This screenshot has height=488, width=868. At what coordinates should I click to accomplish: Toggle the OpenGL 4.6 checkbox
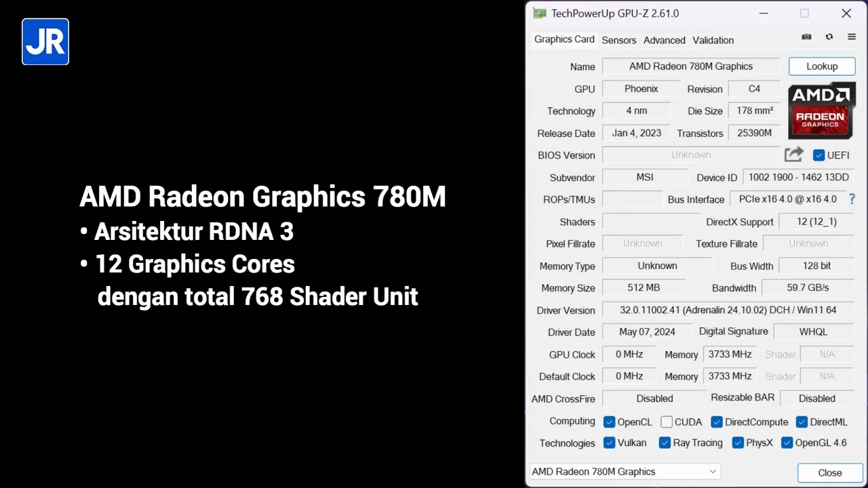787,443
